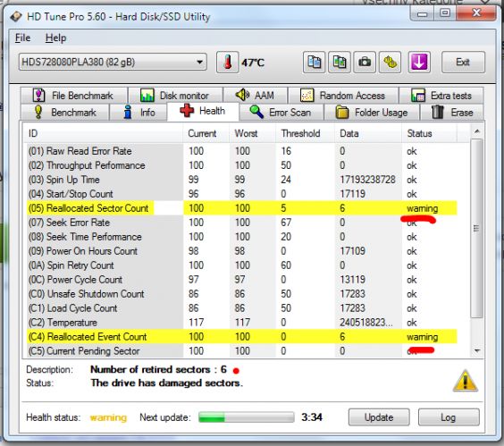Open the drive selection dropdown

(x=113, y=62)
